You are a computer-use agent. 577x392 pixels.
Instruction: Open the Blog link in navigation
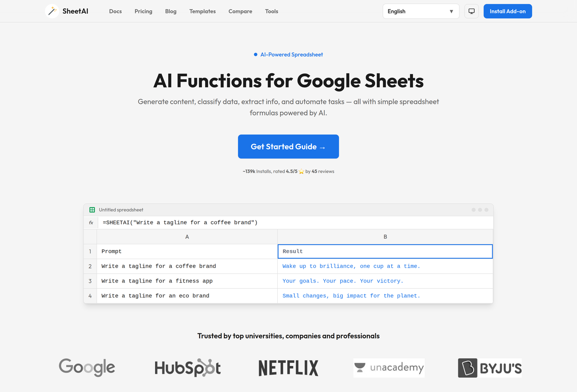click(171, 11)
